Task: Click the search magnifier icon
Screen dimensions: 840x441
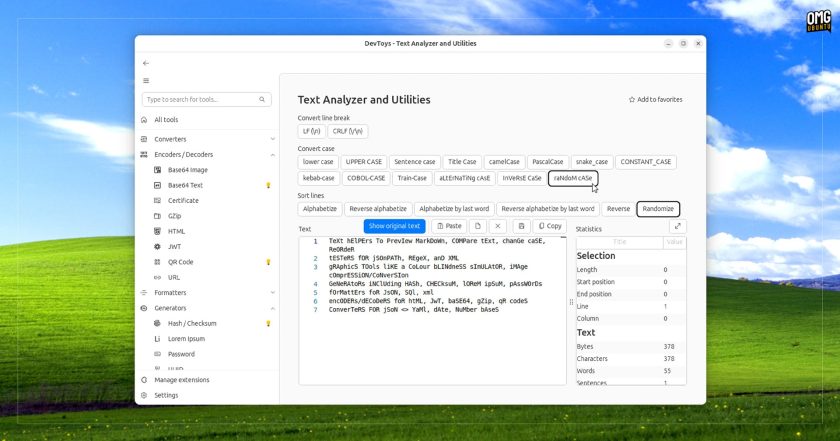Action: click(262, 99)
